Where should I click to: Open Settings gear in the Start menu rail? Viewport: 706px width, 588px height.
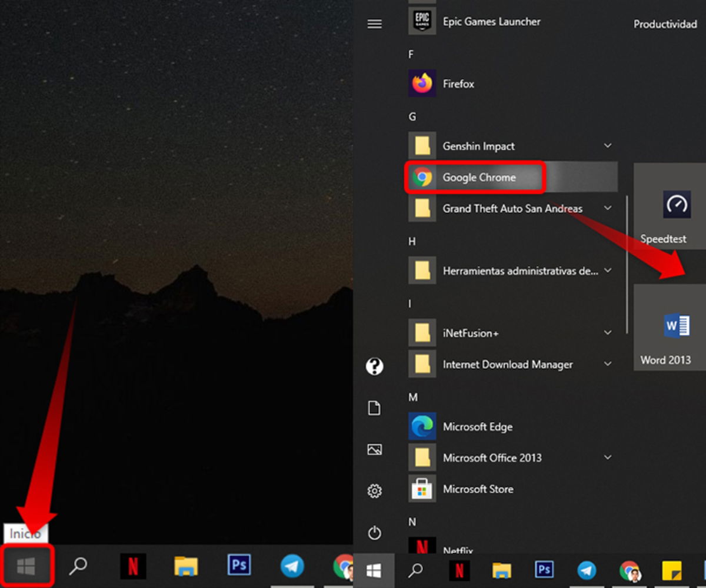(x=375, y=490)
